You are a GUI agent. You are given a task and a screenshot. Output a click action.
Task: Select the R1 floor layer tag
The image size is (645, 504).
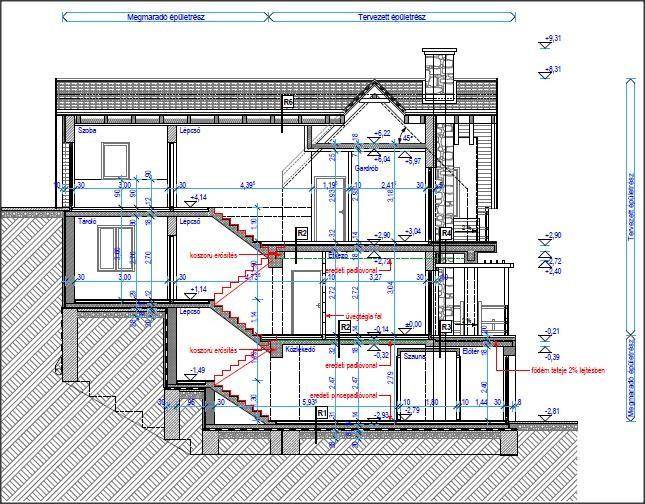(x=321, y=412)
